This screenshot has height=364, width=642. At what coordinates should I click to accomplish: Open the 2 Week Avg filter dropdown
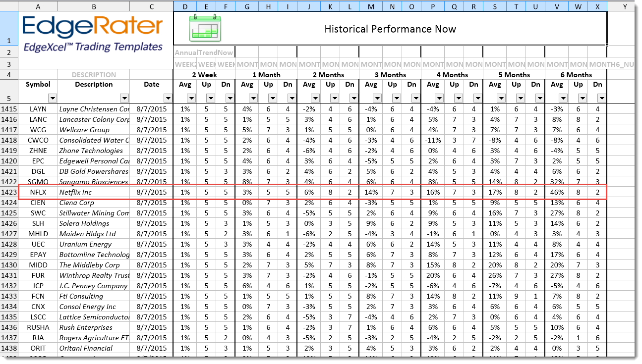tap(190, 98)
